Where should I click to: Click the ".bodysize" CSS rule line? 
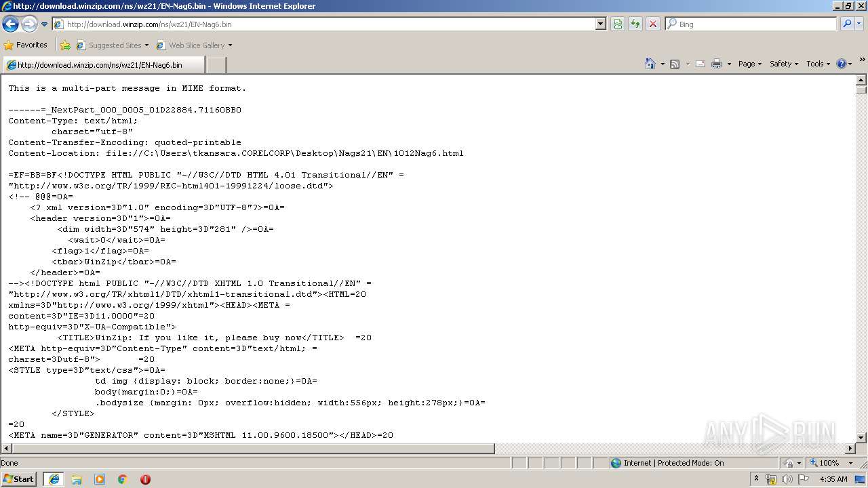[x=290, y=403]
